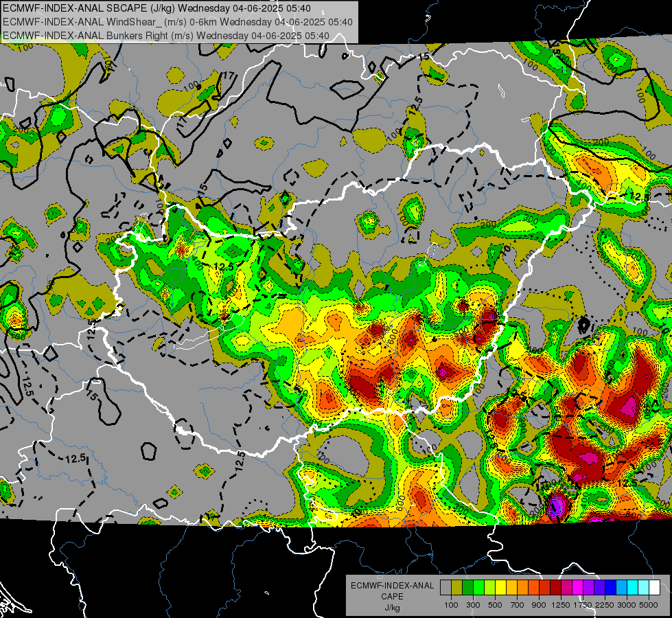Click the legend label 900

pos(539,605)
